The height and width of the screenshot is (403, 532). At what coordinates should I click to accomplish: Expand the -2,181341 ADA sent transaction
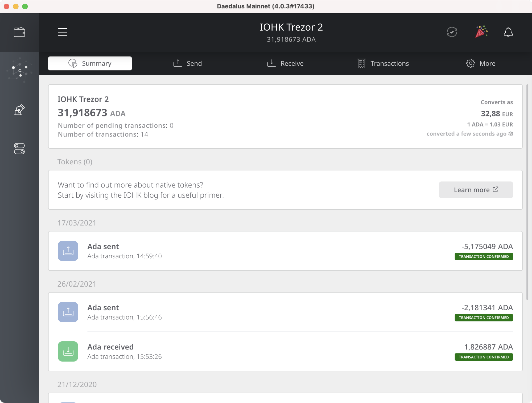(285, 312)
